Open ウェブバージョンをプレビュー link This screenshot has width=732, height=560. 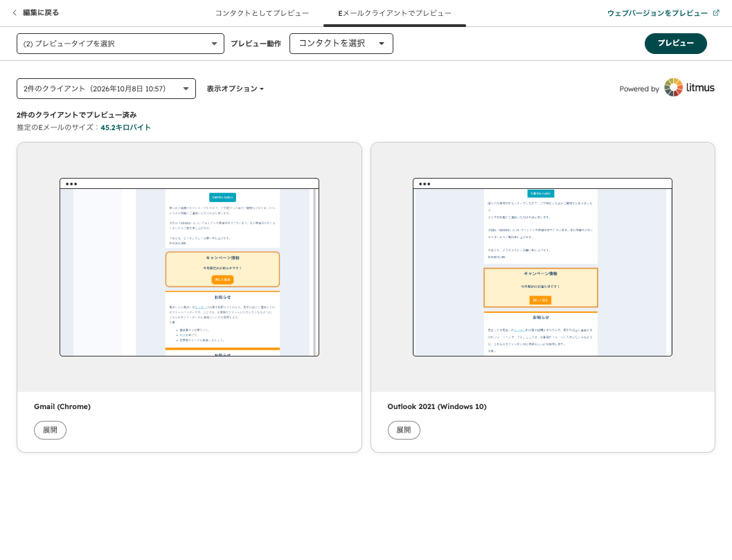(x=657, y=13)
